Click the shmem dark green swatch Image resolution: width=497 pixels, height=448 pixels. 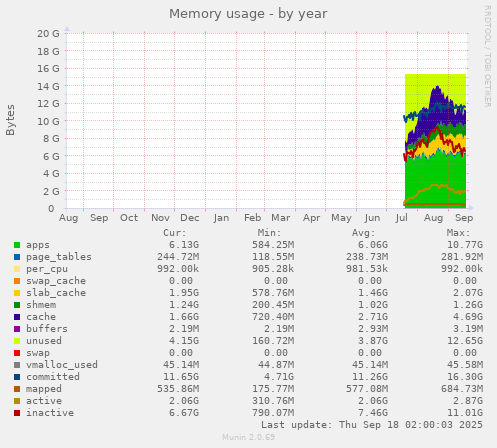tap(17, 305)
